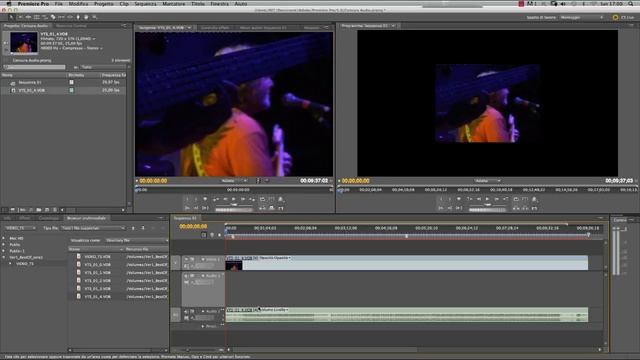
Task: Play the Source monitor clip
Action: pos(234,199)
